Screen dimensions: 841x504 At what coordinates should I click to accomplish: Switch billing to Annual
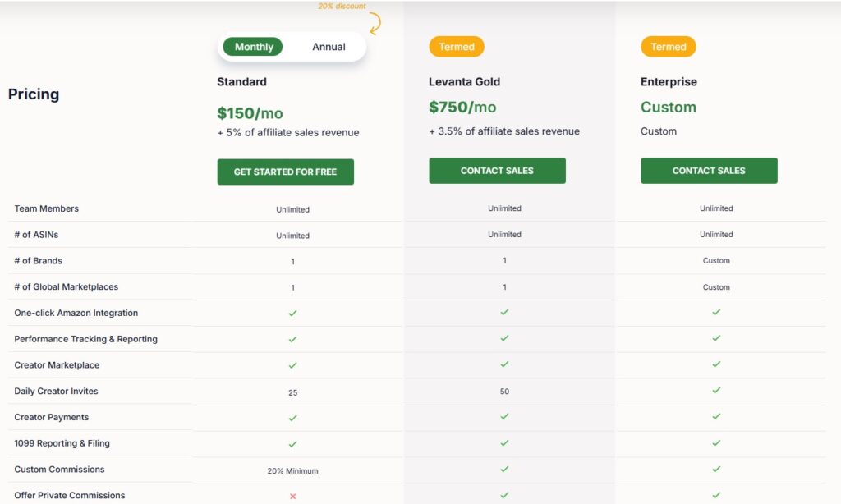[x=329, y=47]
